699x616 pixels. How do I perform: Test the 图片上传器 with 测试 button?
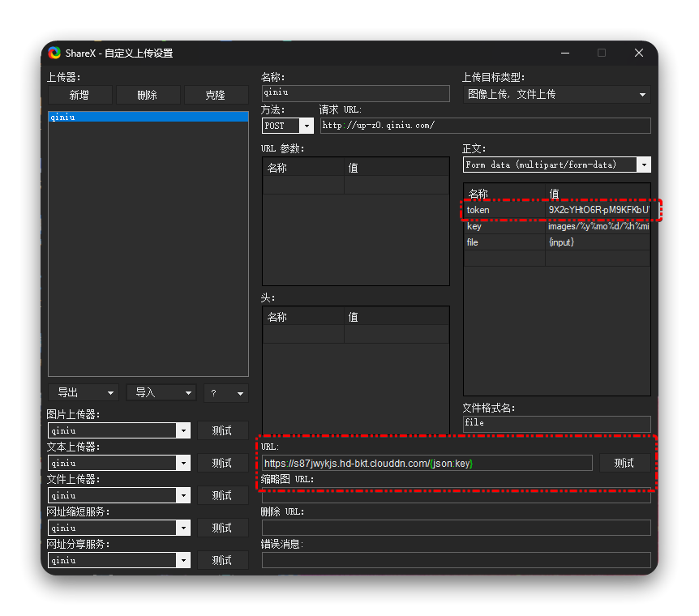point(222,430)
